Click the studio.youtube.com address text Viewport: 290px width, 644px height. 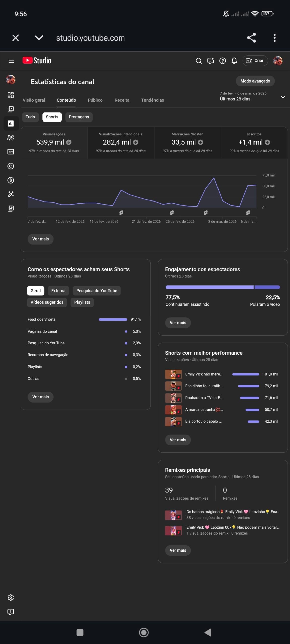point(90,38)
